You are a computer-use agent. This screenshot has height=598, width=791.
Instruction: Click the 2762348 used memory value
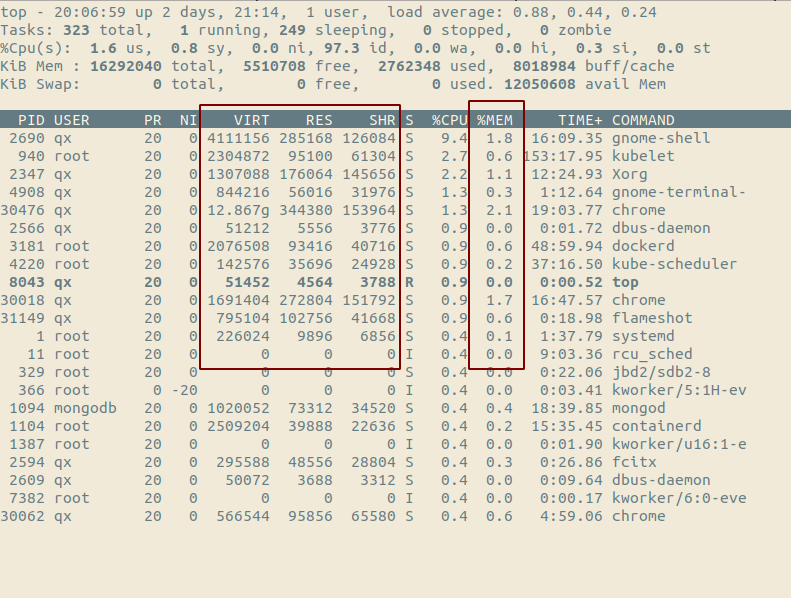409,66
